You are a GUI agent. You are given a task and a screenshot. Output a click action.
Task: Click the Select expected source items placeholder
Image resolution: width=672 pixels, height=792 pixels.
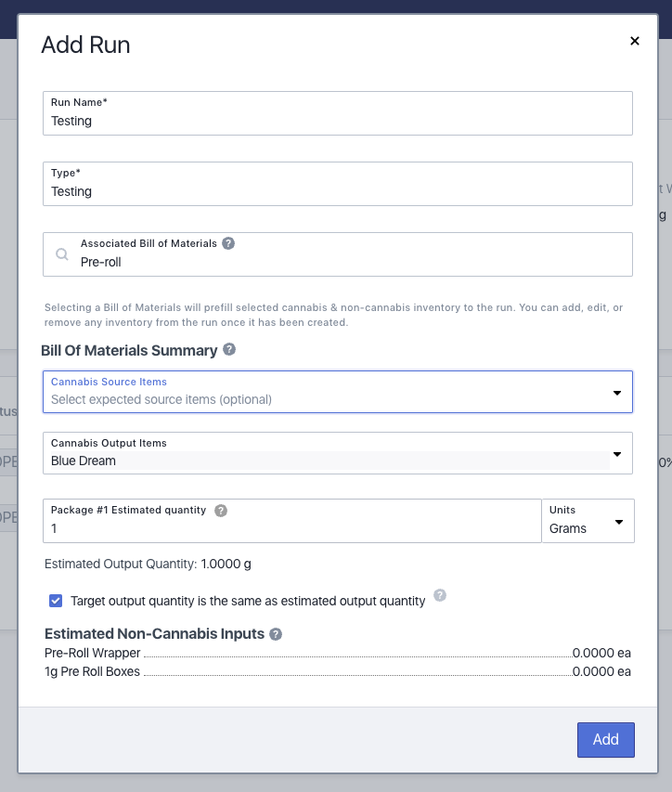162,399
